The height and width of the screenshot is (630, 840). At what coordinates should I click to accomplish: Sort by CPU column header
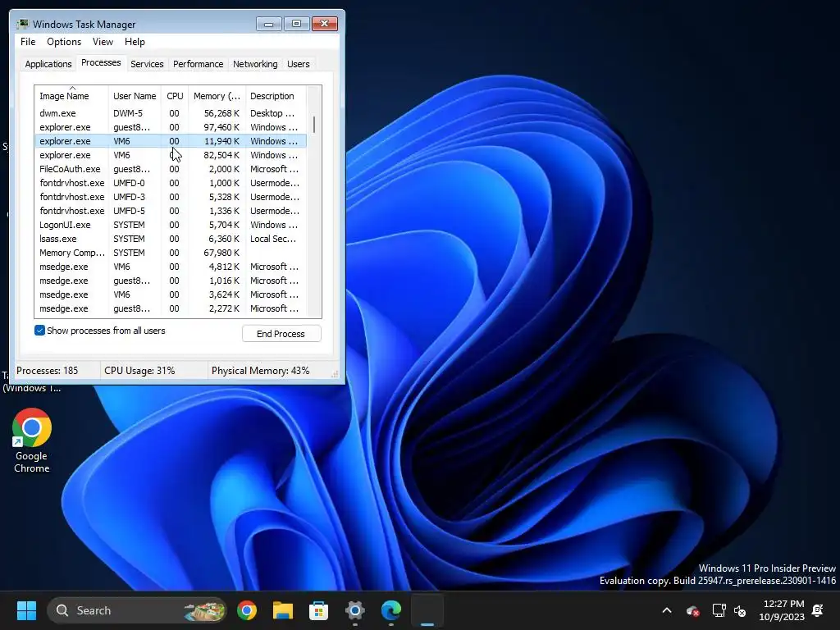point(175,96)
